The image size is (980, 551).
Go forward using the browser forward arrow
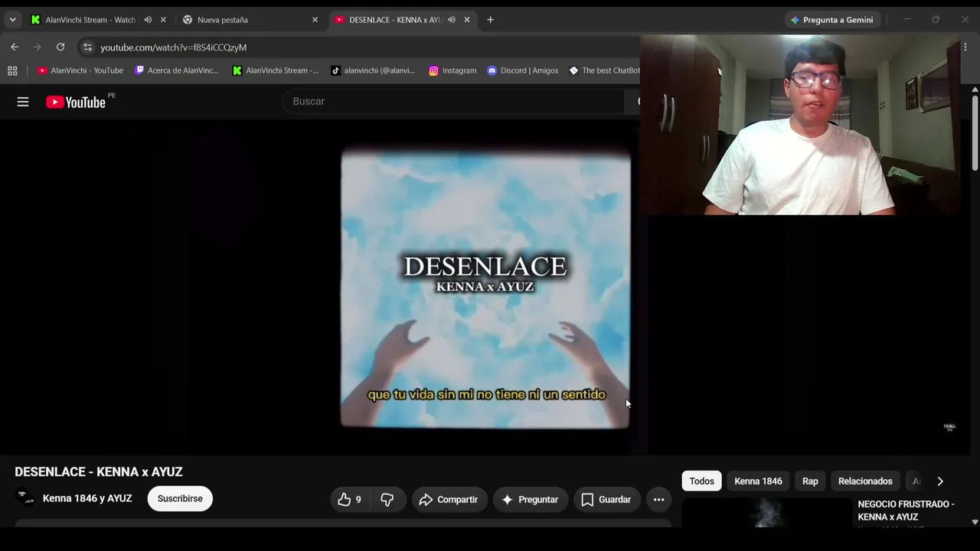pyautogui.click(x=38, y=47)
